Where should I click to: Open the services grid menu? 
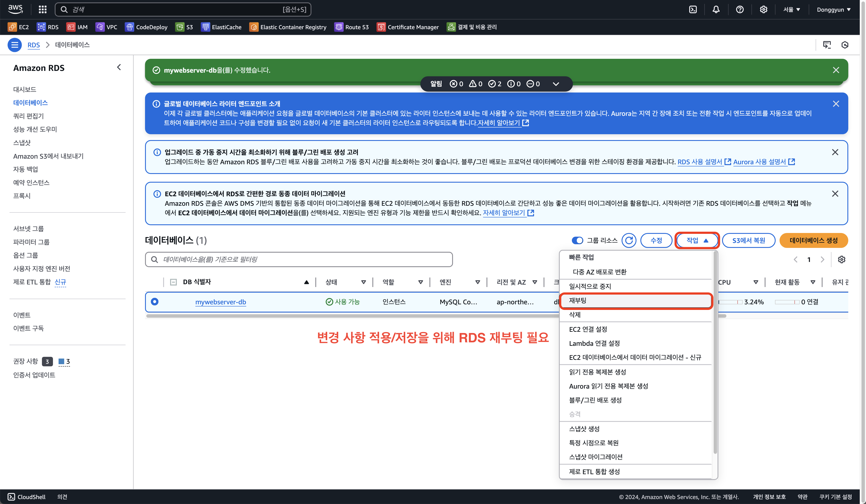click(43, 9)
